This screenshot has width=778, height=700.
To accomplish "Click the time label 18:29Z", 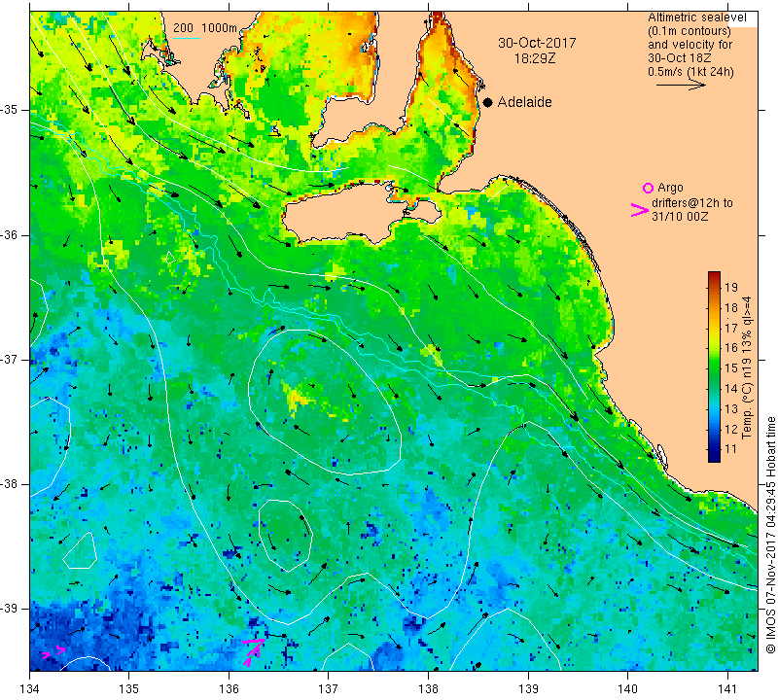I will (535, 58).
